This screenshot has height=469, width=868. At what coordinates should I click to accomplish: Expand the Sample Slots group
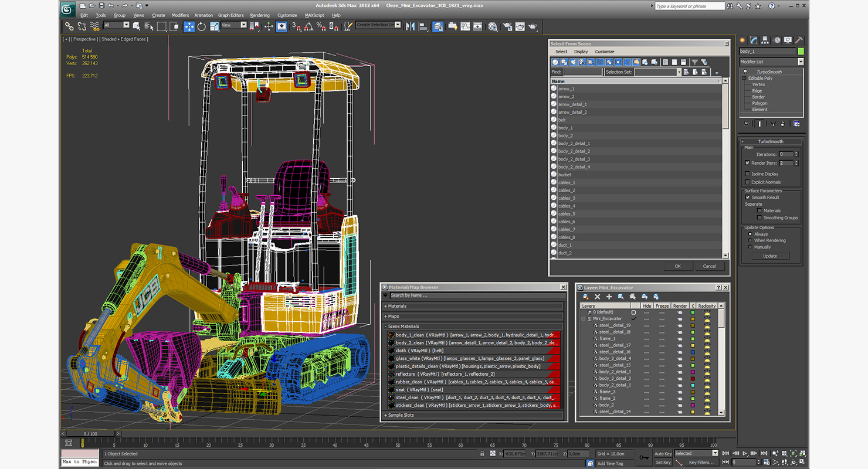coord(473,415)
